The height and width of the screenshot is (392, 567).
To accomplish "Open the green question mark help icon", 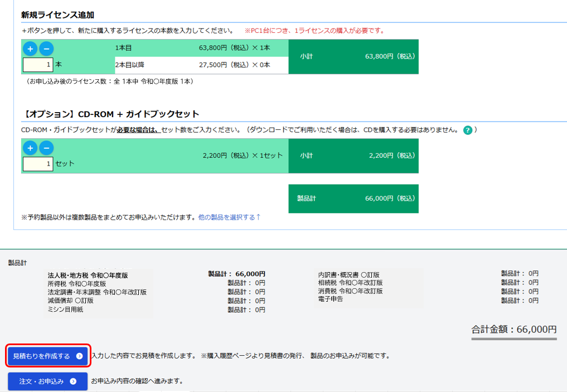I will [468, 130].
